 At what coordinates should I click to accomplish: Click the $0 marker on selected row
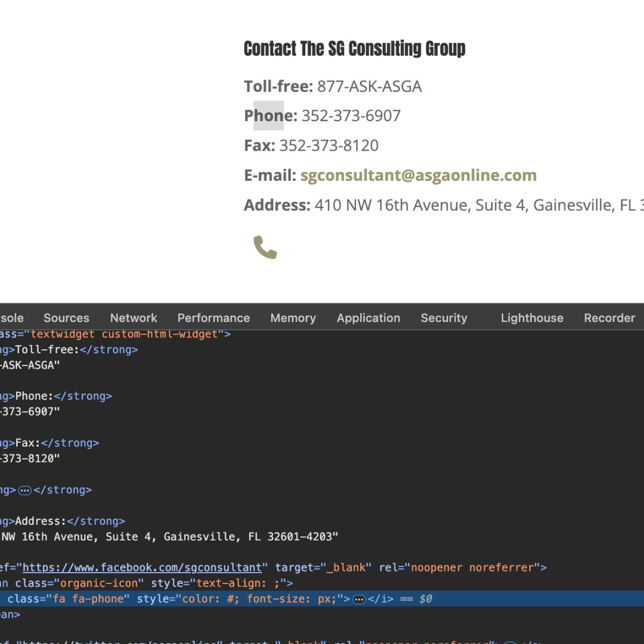pyautogui.click(x=426, y=599)
